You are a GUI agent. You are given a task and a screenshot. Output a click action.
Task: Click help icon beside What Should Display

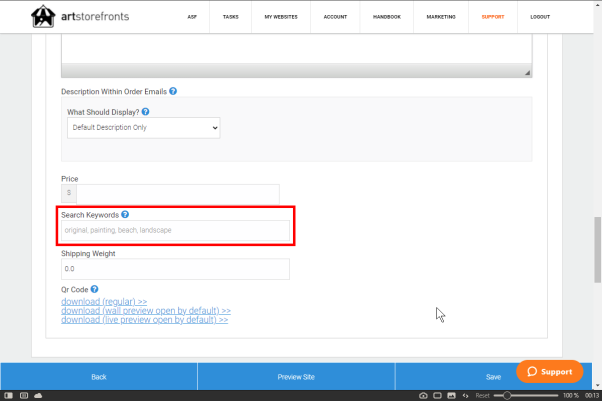point(145,112)
